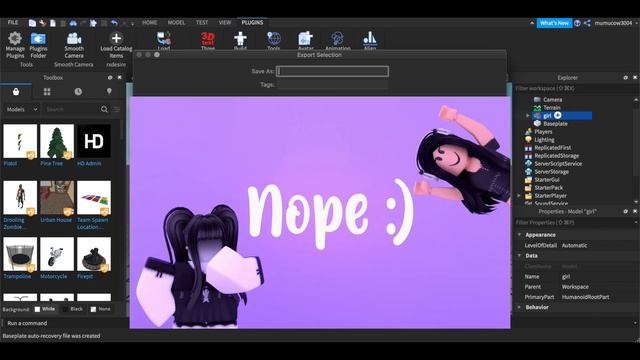Collapse the Data properties section
This screenshot has width=640, height=360.
pos(520,256)
